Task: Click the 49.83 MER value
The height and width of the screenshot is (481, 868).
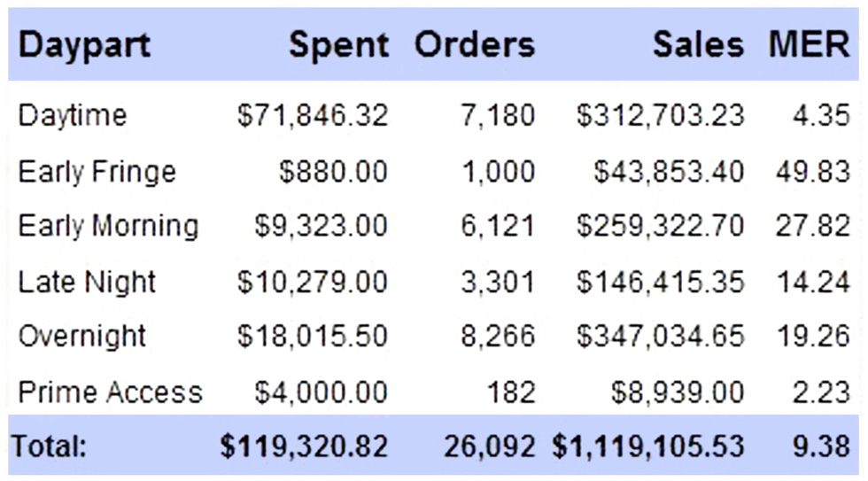Action: (x=813, y=172)
